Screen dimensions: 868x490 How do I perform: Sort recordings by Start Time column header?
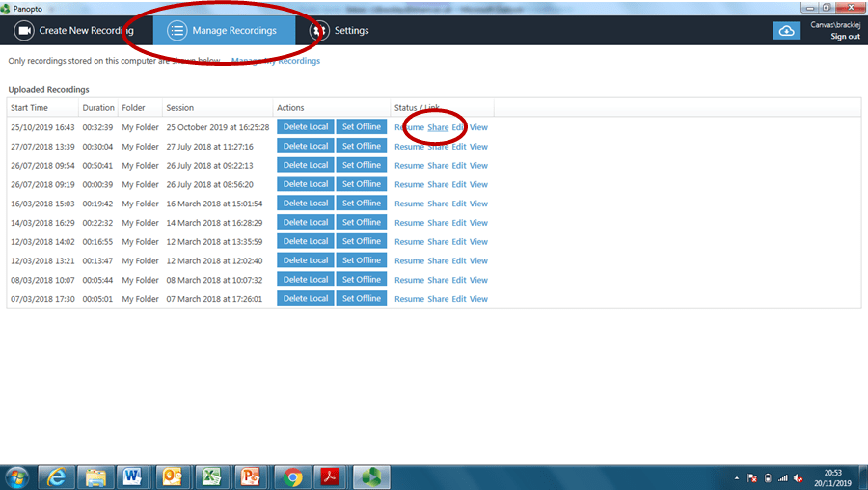point(29,108)
